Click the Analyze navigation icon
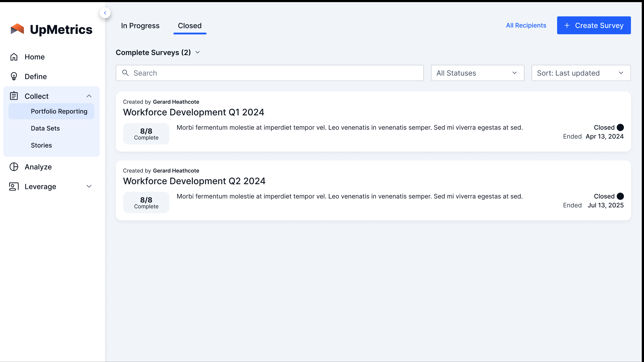This screenshot has height=362, width=644. (x=14, y=167)
